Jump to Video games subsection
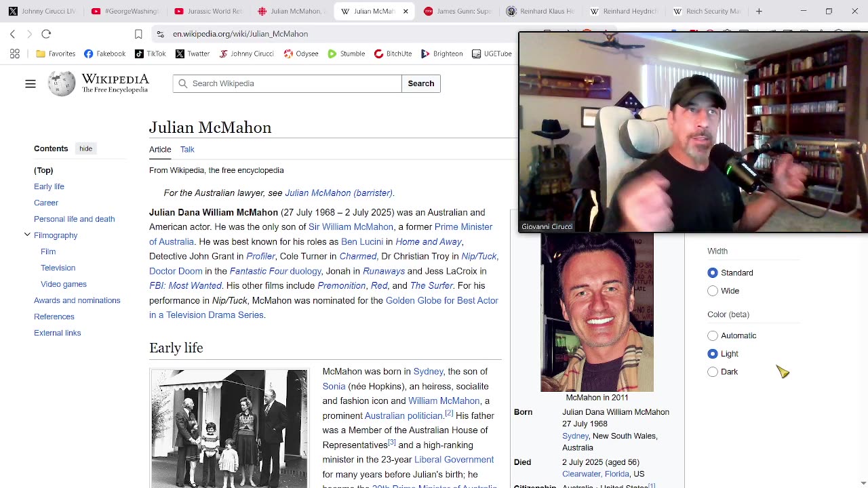Image resolution: width=868 pixels, height=488 pixels. click(x=64, y=284)
